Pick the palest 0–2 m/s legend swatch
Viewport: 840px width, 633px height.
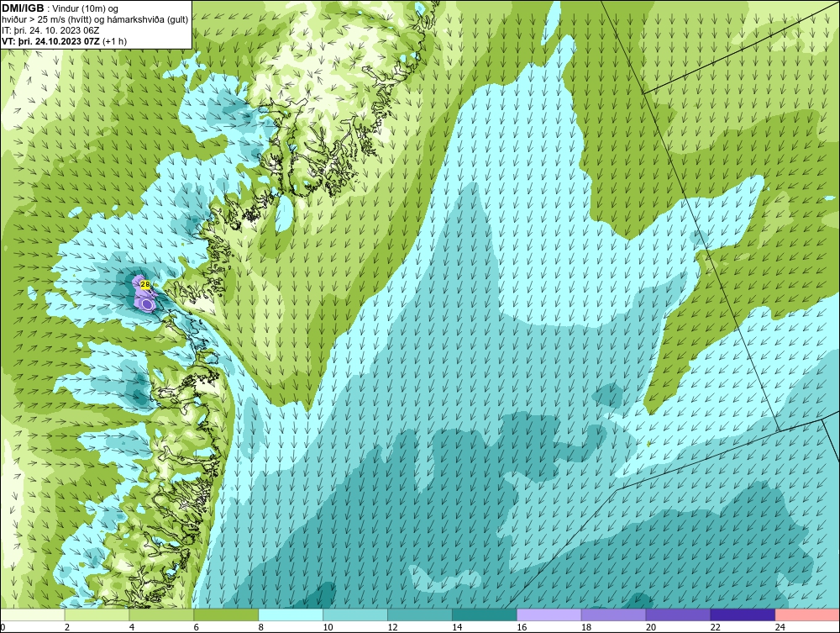coord(33,615)
